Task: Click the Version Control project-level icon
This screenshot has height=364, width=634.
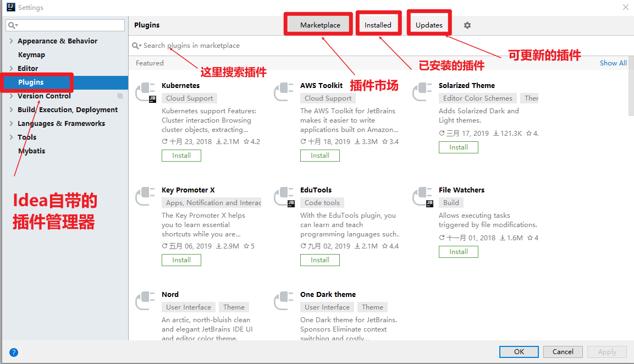Action: coord(120,96)
